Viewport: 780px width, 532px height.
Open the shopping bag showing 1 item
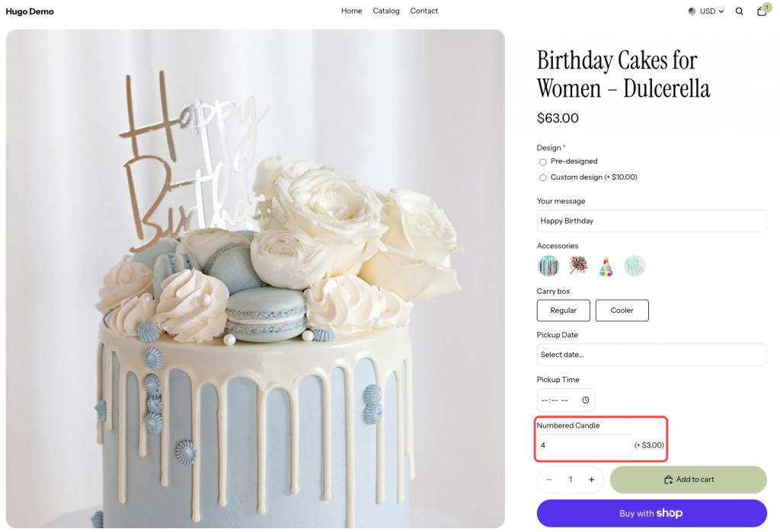click(761, 11)
